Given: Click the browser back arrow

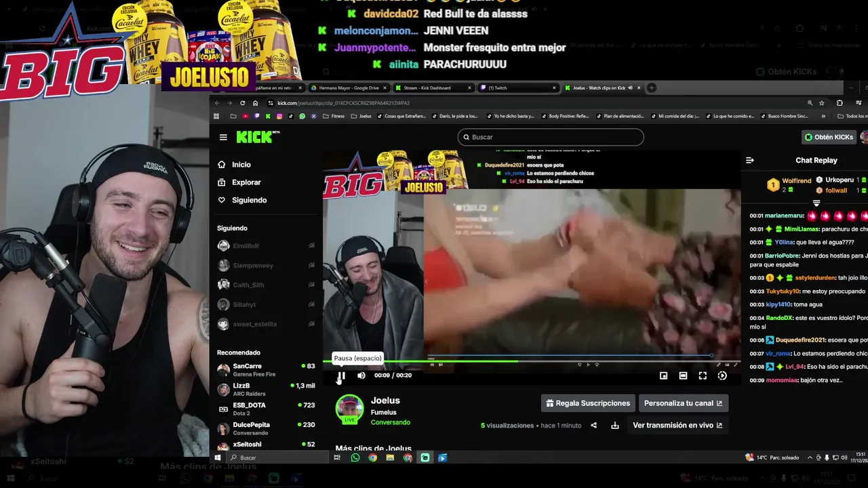Looking at the screenshot, I should click(217, 103).
